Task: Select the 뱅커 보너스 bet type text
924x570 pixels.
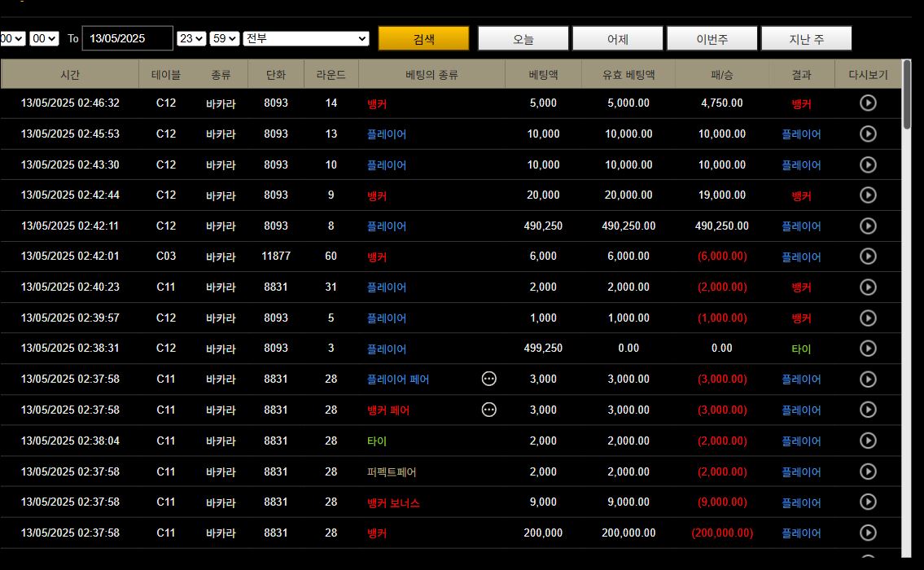Action: [393, 502]
